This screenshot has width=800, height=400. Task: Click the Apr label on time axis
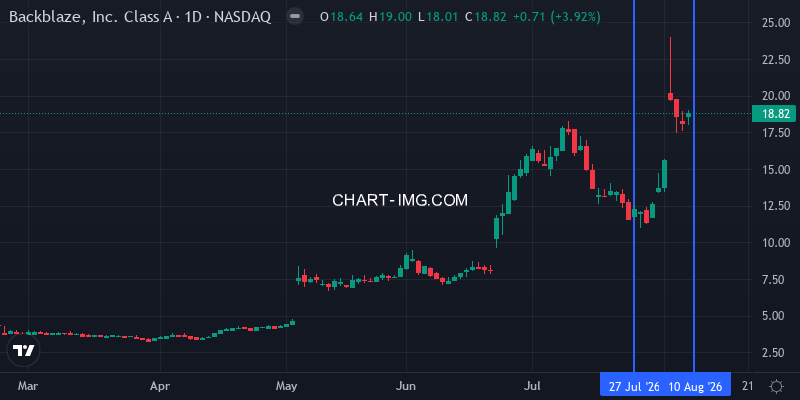(x=160, y=387)
